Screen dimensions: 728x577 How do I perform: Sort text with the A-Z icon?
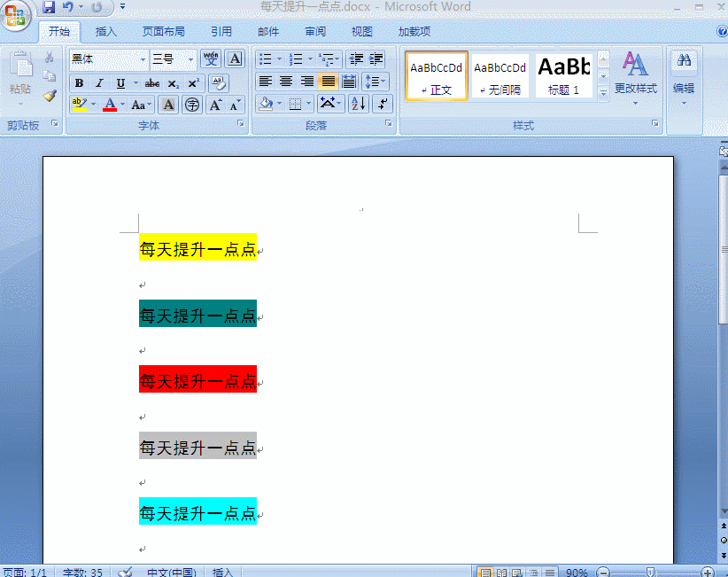click(358, 104)
